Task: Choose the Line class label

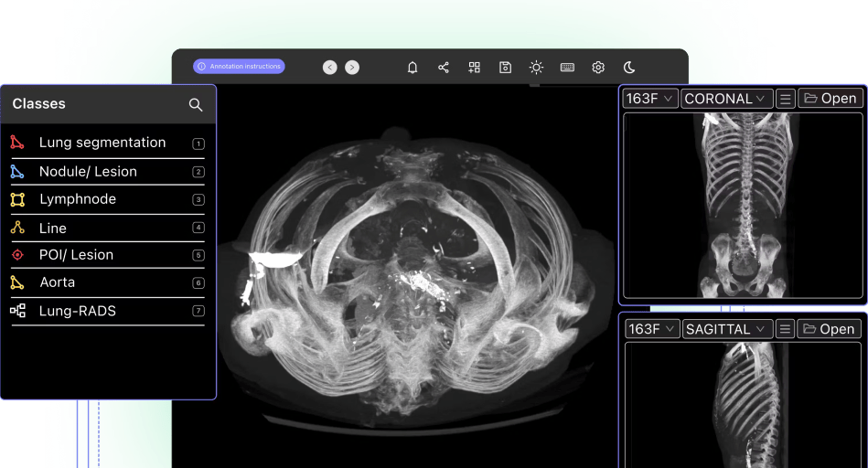Action: 52,228
